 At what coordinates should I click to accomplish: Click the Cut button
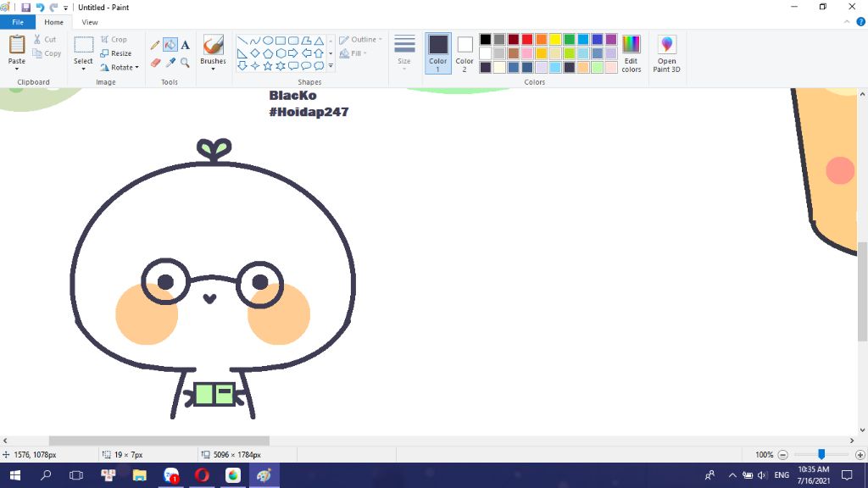pyautogui.click(x=45, y=39)
